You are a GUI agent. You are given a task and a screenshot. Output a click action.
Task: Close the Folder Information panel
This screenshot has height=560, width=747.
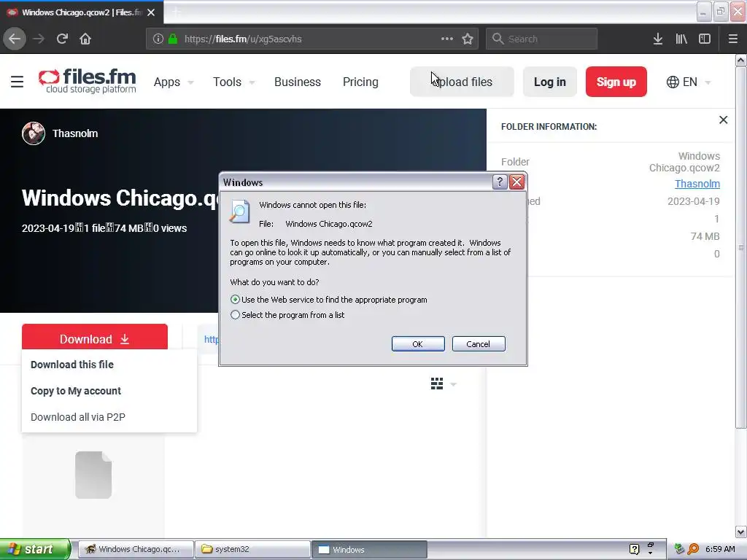point(723,120)
